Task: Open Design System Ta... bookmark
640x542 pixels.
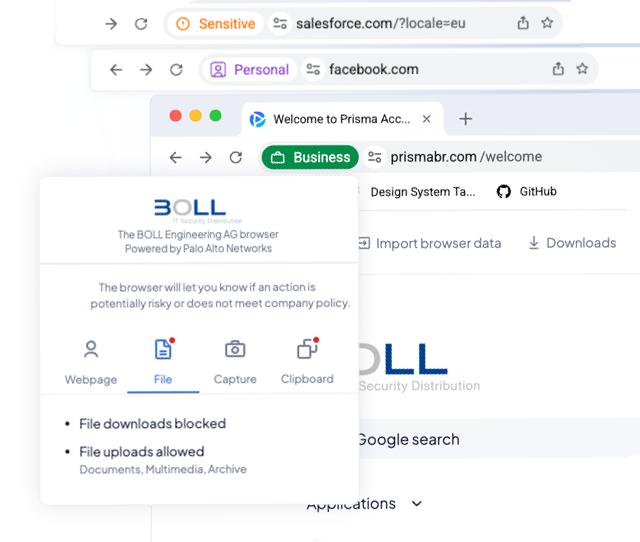Action: [x=423, y=191]
